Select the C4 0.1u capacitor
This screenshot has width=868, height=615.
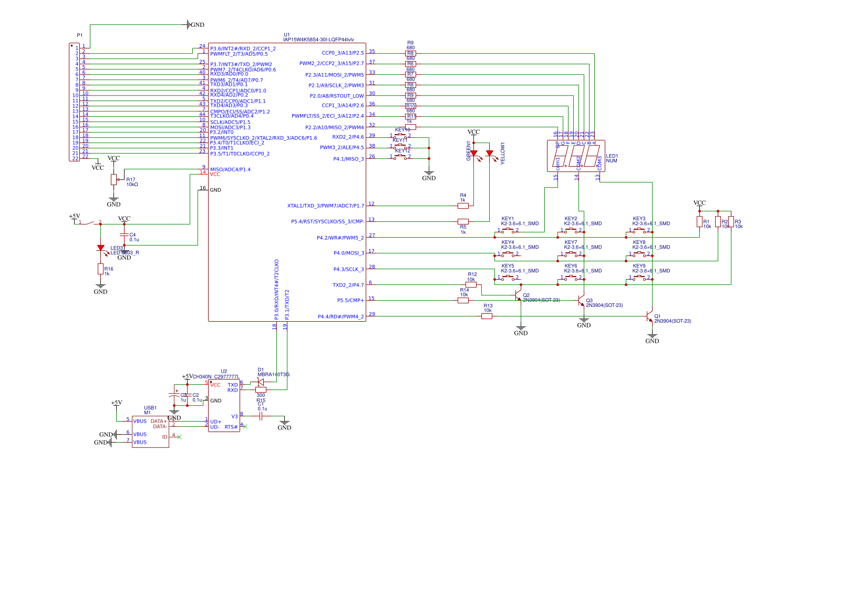124,235
